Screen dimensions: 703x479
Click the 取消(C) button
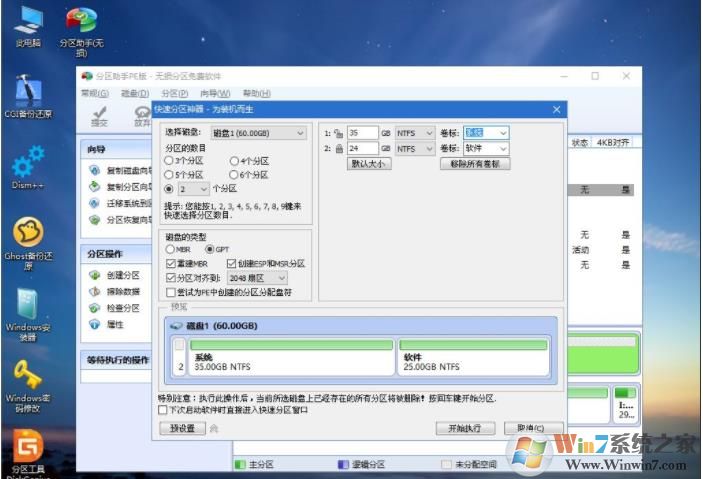pos(534,428)
